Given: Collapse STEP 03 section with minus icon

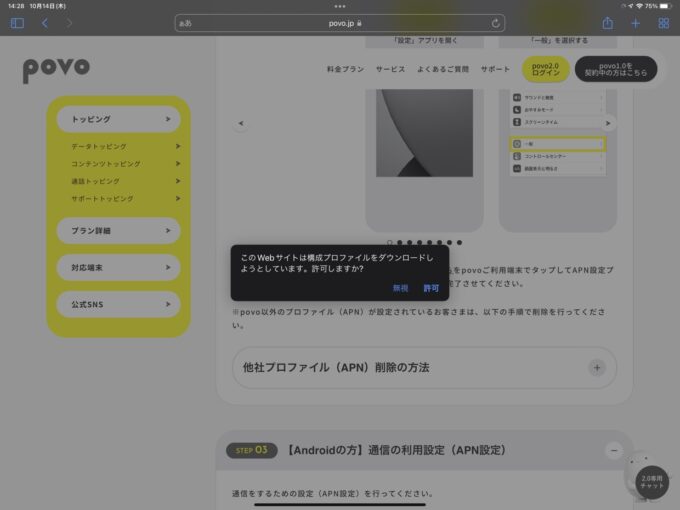Looking at the screenshot, I should pyautogui.click(x=614, y=451).
